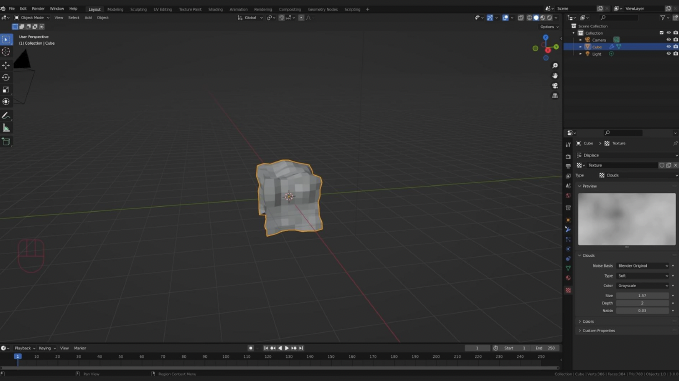Screen dimensions: 679x381
Task: Switch to the Shading workspace tab
Action: tap(215, 9)
